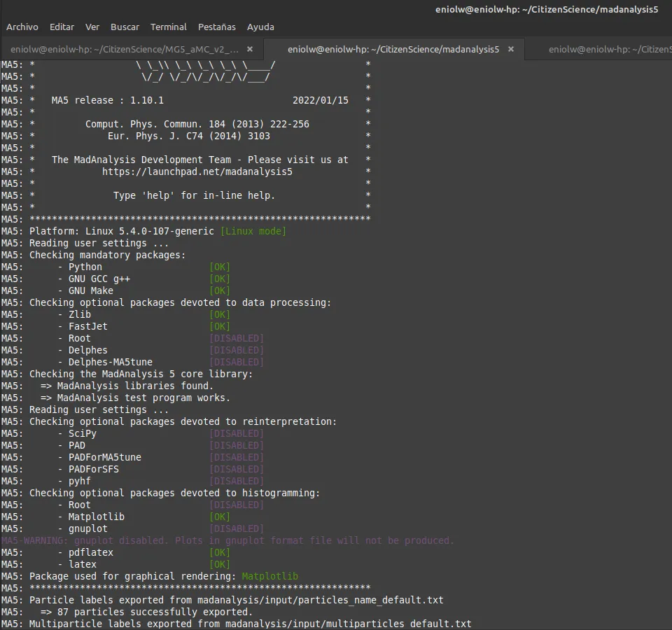This screenshot has width=672, height=630.
Task: Click green 'Matplotlib' graphical rendering value
Action: tap(270, 576)
